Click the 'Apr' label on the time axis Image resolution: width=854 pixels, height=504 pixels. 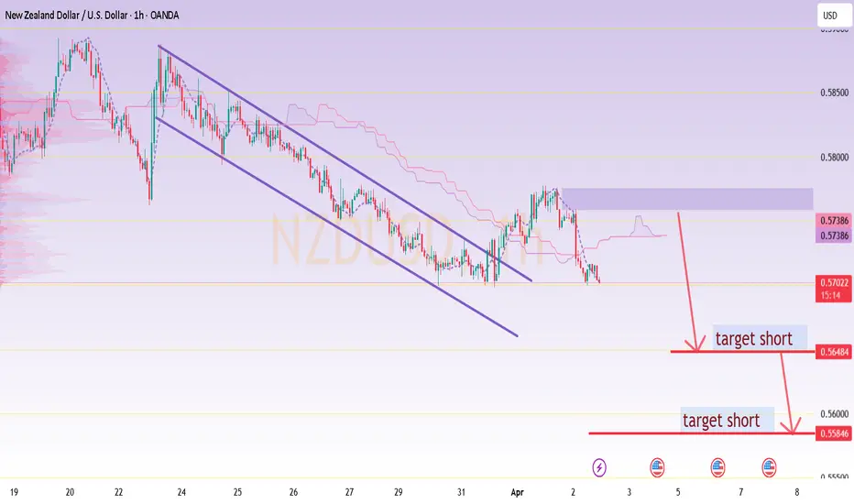[x=518, y=492]
